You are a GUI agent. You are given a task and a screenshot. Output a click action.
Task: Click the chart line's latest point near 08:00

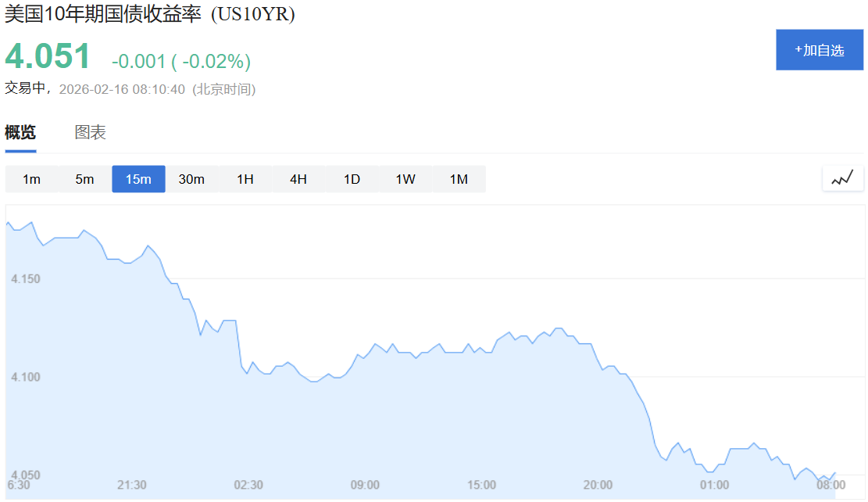[x=834, y=473]
